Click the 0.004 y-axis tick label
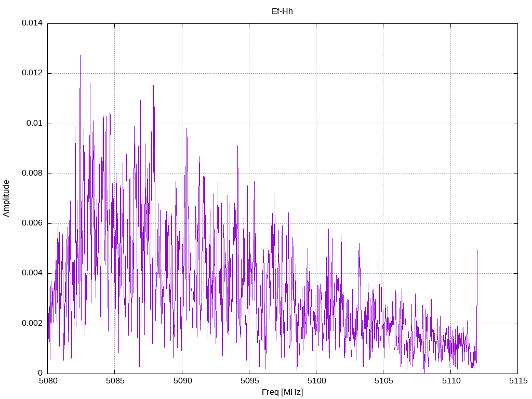Viewport: 532px width, 399px height. click(x=32, y=273)
